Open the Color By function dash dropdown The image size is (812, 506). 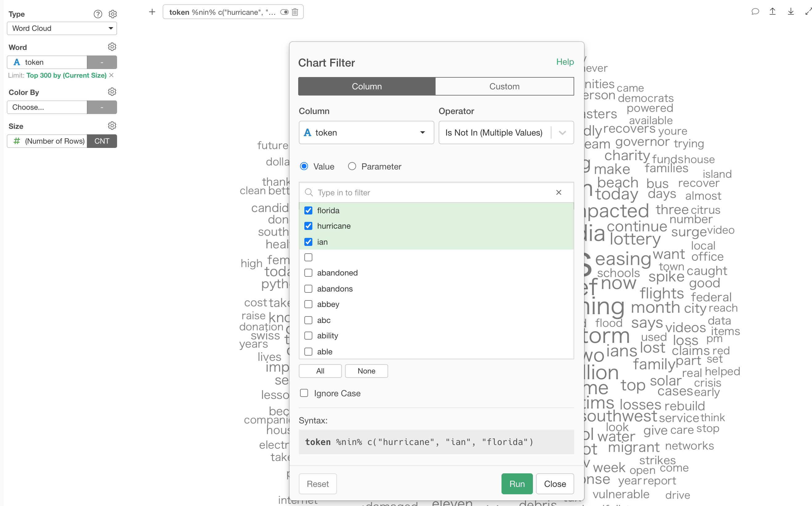(x=102, y=108)
